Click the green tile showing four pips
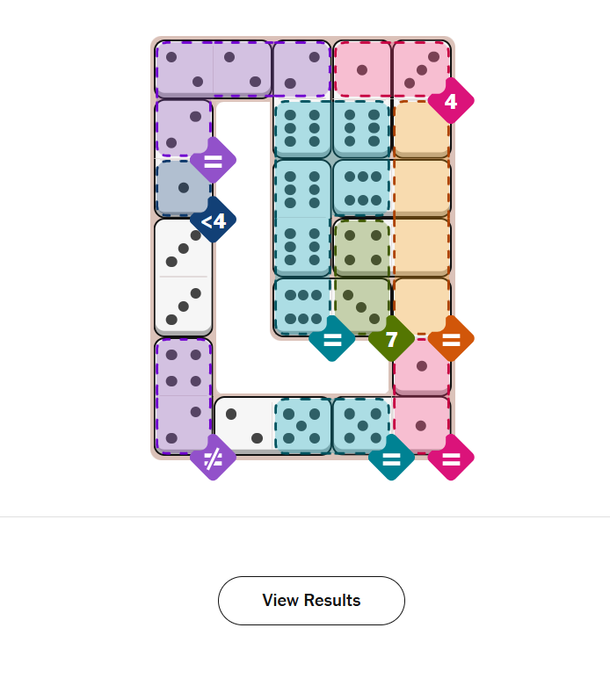 pos(362,247)
